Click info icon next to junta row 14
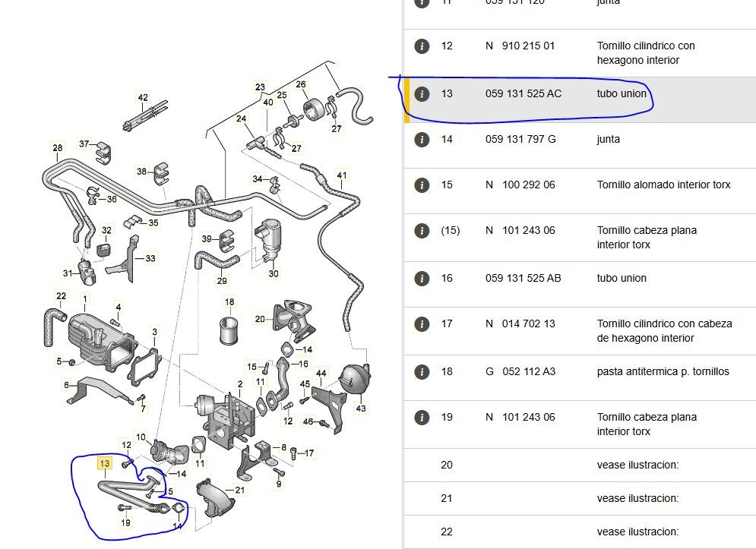The height and width of the screenshot is (549, 756). coord(422,140)
